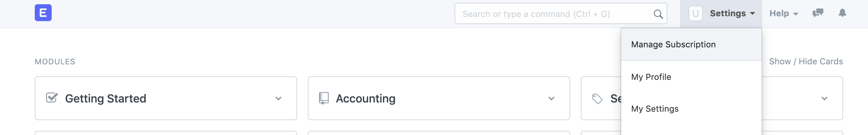
Task: Expand the Accounting card chevron
Action: pyautogui.click(x=551, y=99)
